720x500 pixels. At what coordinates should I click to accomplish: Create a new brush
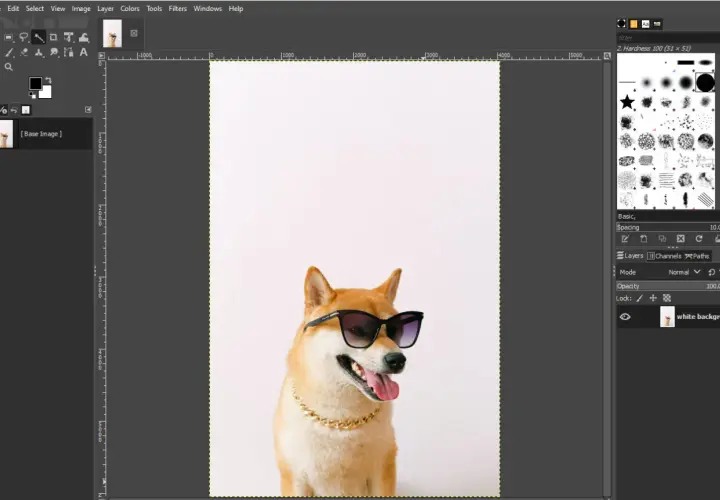point(643,239)
